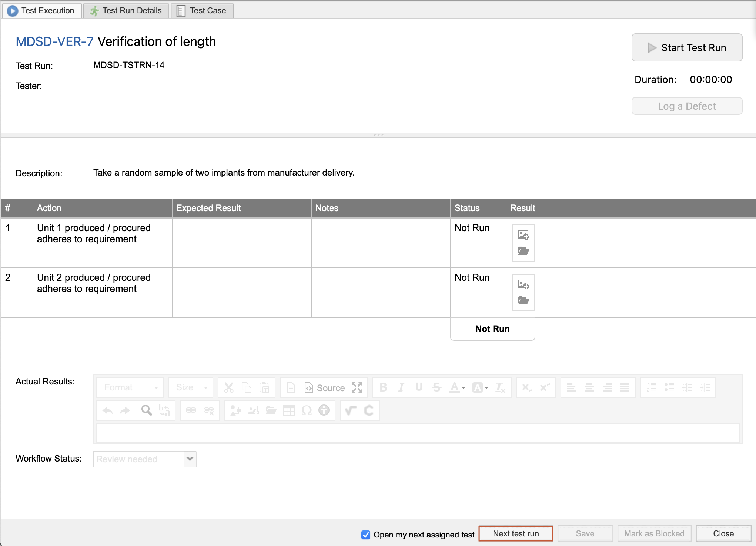Click inside the Actual Results text area

417,433
